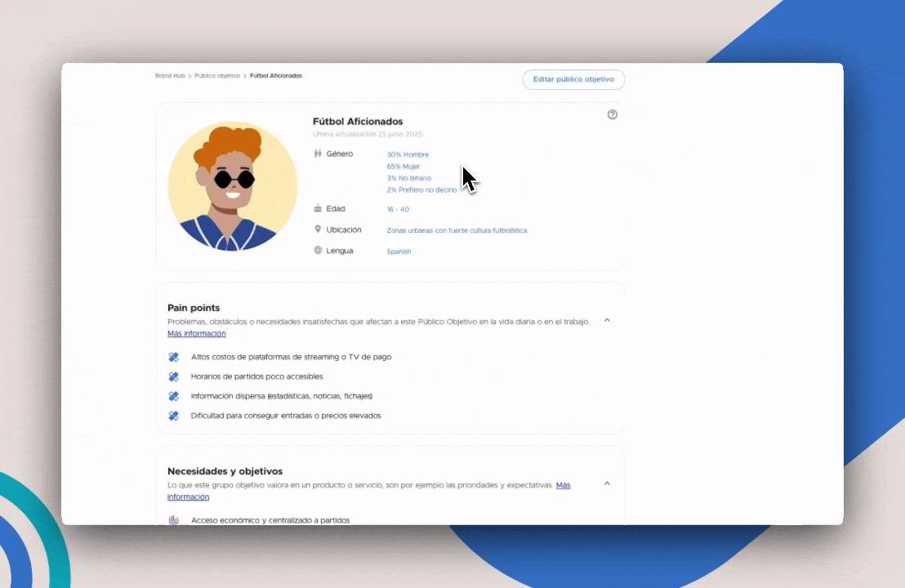Click the Género people icon
The image size is (905, 588).
(318, 154)
